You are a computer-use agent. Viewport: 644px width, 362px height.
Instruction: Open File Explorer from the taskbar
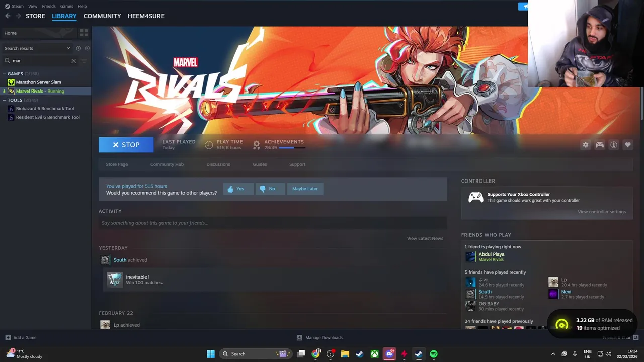tap(345, 354)
